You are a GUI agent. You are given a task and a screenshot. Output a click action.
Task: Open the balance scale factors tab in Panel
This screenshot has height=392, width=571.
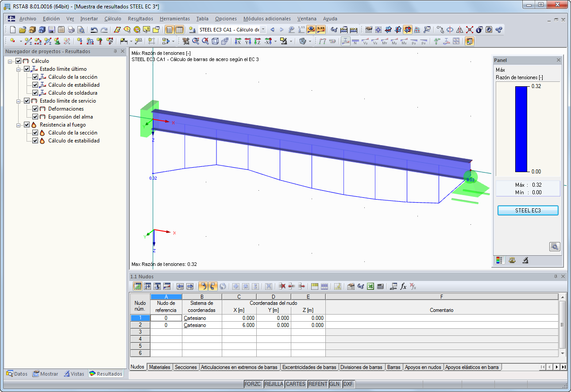coord(513,261)
